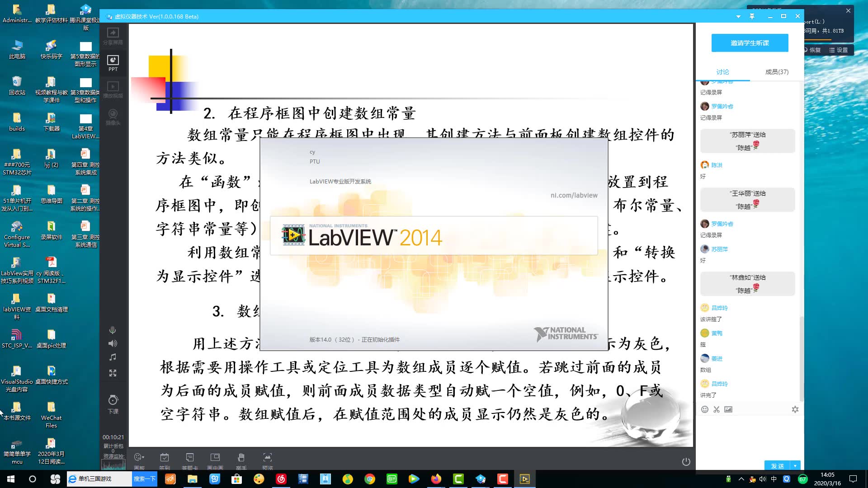Open chat settings gear icon
The height and width of the screenshot is (488, 868).
(x=795, y=409)
